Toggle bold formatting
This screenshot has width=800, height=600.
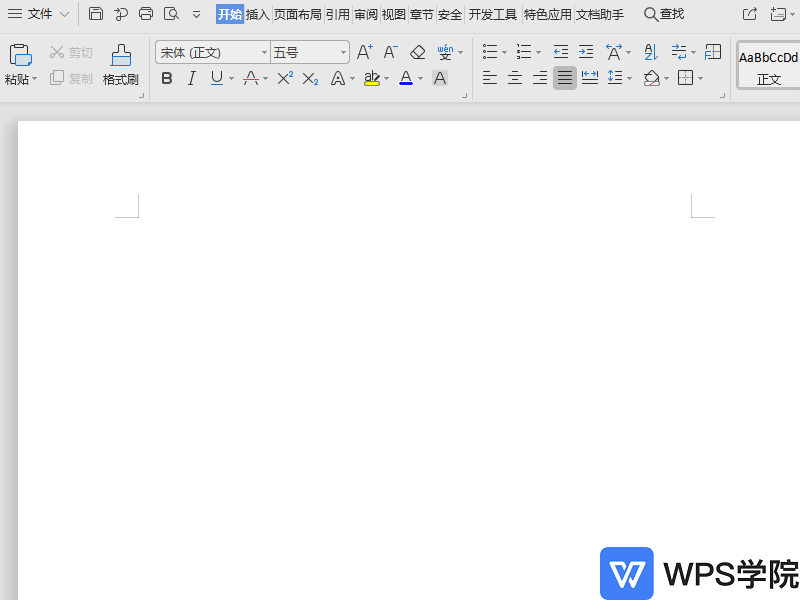(x=166, y=78)
